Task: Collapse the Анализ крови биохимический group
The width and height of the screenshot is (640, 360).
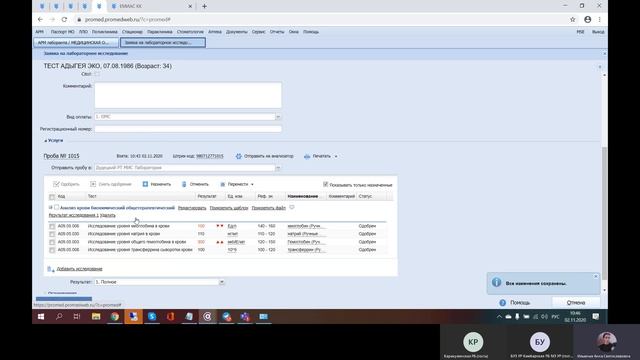Action: [51, 207]
